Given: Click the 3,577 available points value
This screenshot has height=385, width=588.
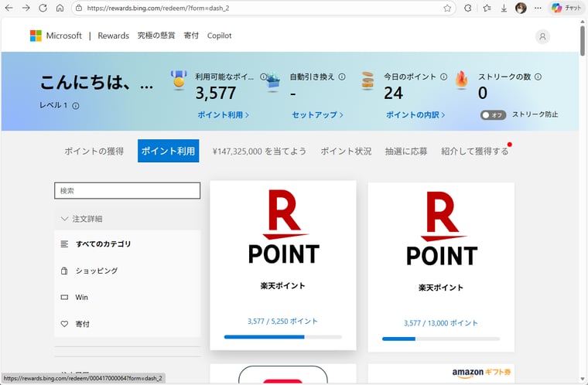Looking at the screenshot, I should (216, 93).
